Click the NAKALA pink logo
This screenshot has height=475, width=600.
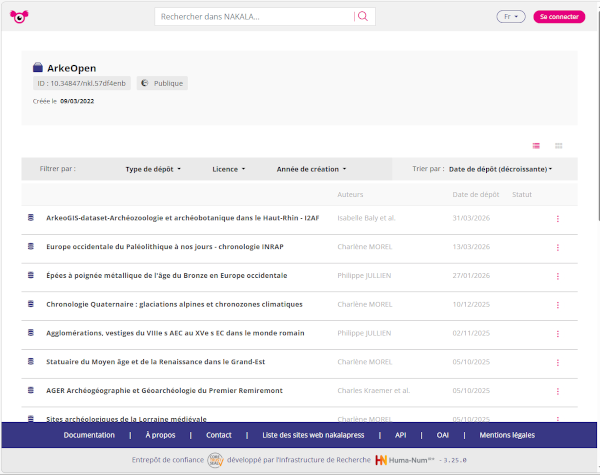click(19, 16)
